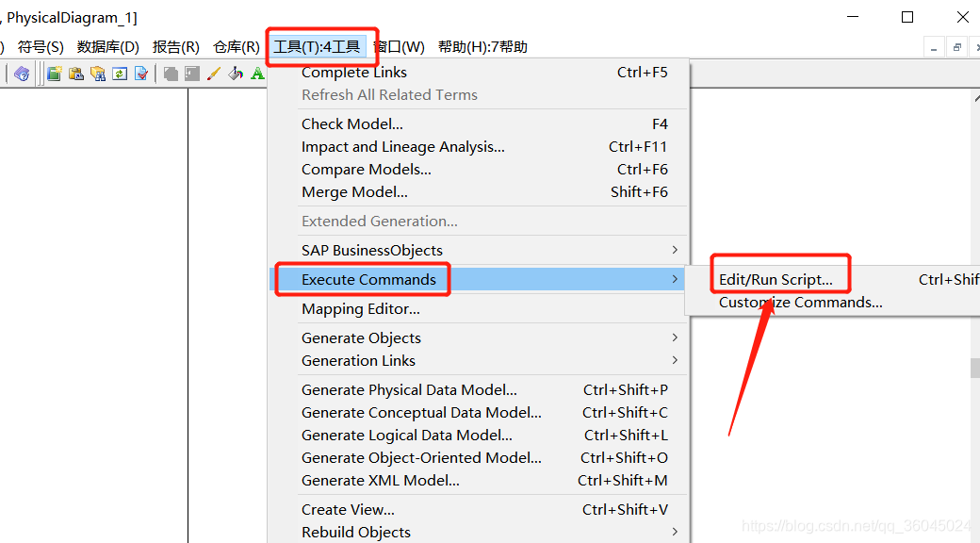This screenshot has height=543, width=980.
Task: Close the open 工具(T) menu
Action: [317, 47]
